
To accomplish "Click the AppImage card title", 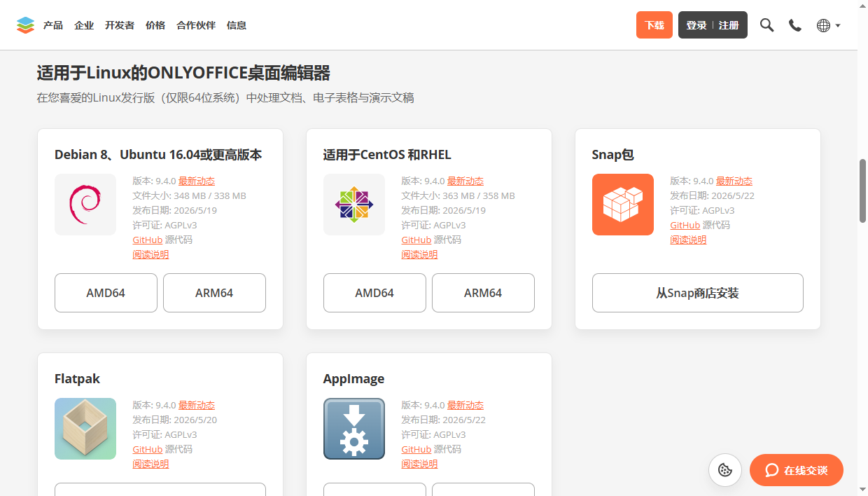I will (x=353, y=379).
